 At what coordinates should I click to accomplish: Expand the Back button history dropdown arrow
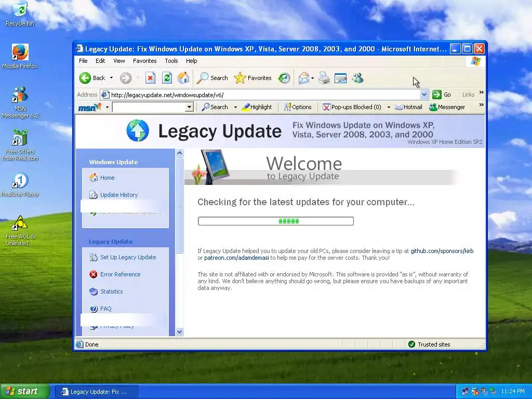(x=111, y=78)
